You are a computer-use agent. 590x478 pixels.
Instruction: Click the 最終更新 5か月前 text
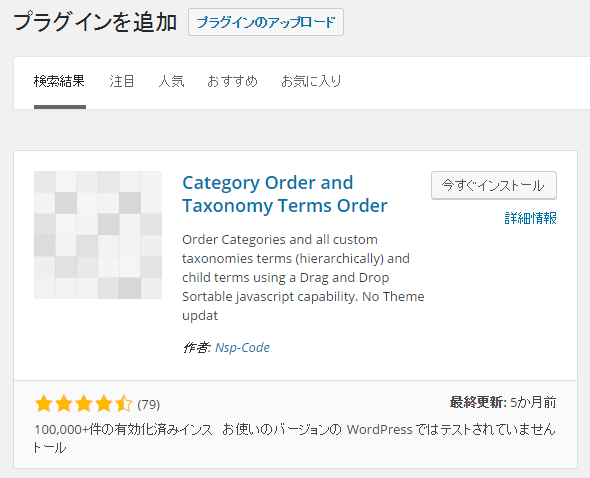tap(503, 402)
